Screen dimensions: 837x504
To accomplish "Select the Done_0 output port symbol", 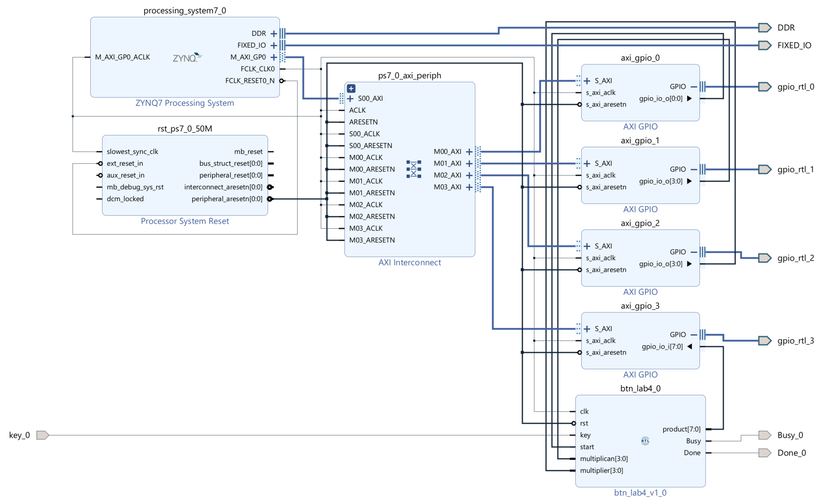I will 765,453.
